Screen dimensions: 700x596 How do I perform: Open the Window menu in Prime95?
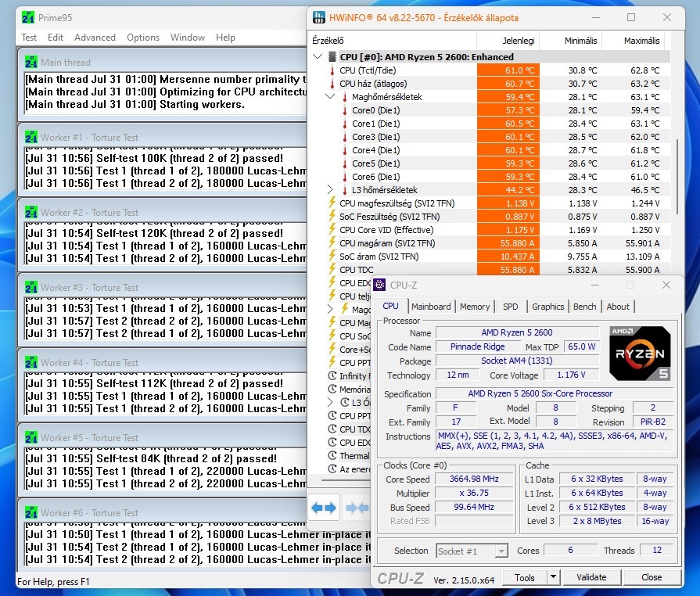pos(188,38)
